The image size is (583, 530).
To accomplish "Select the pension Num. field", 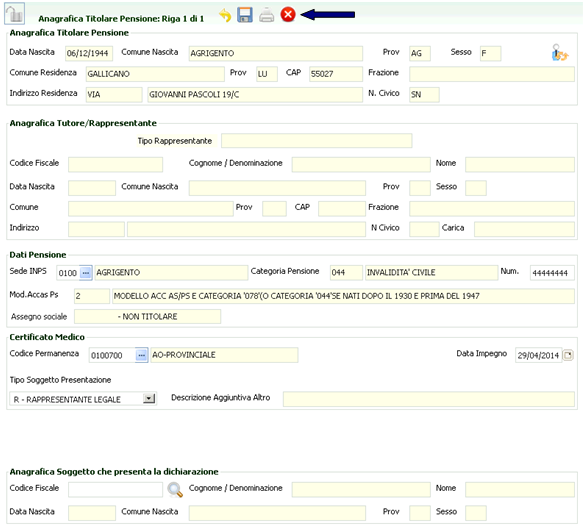I will [x=552, y=273].
